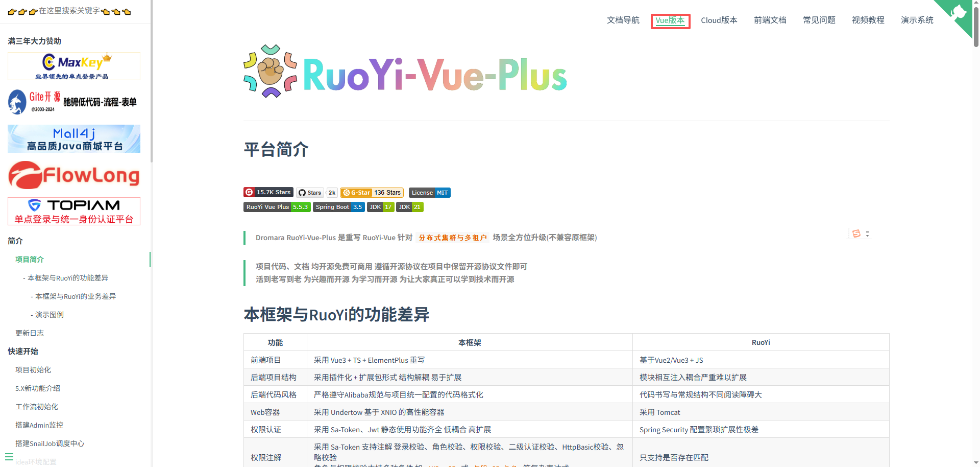Click the 本框架 table column header

point(470,342)
